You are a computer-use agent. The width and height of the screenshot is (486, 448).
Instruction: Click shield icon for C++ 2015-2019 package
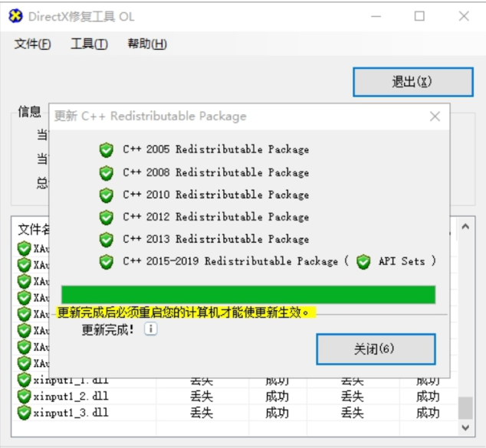[x=107, y=262]
